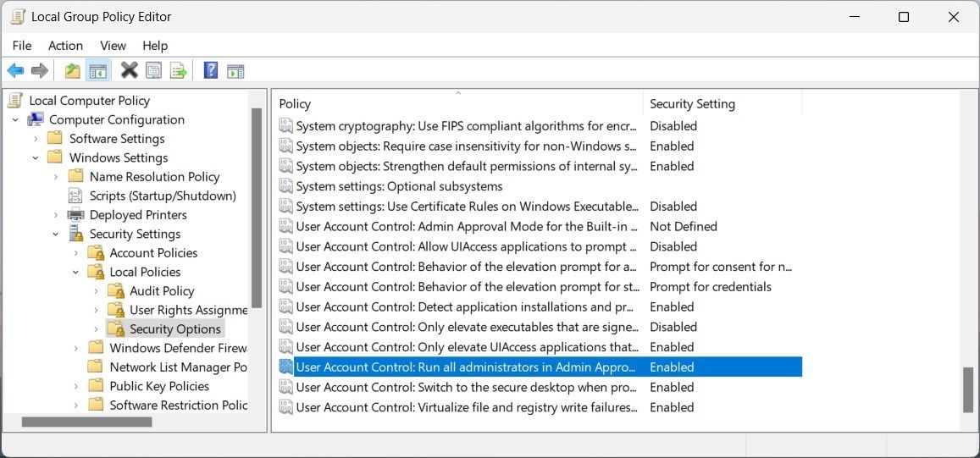The image size is (980, 458).
Task: Click icon beside Virtualize file and registry policy
Action: click(x=285, y=407)
